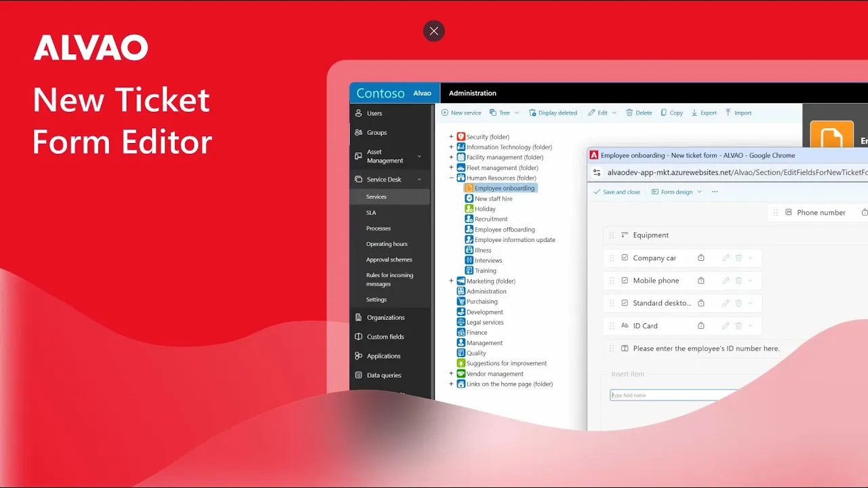Expand the Information Technology folder

451,147
